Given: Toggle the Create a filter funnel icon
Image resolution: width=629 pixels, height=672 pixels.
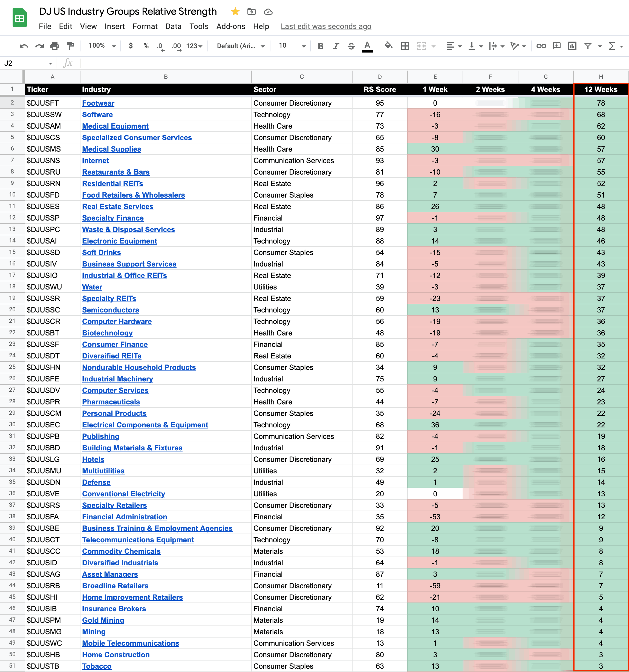Looking at the screenshot, I should point(588,46).
